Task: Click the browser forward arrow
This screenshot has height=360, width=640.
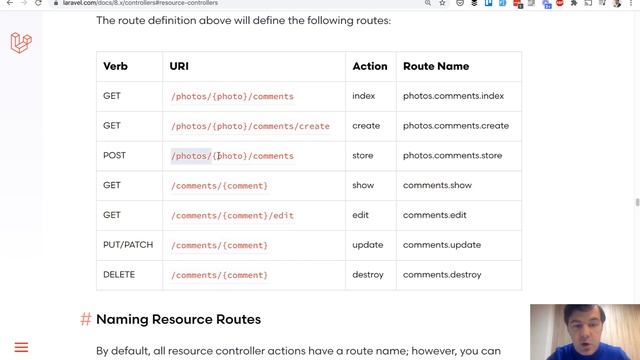Action: [x=24, y=3]
